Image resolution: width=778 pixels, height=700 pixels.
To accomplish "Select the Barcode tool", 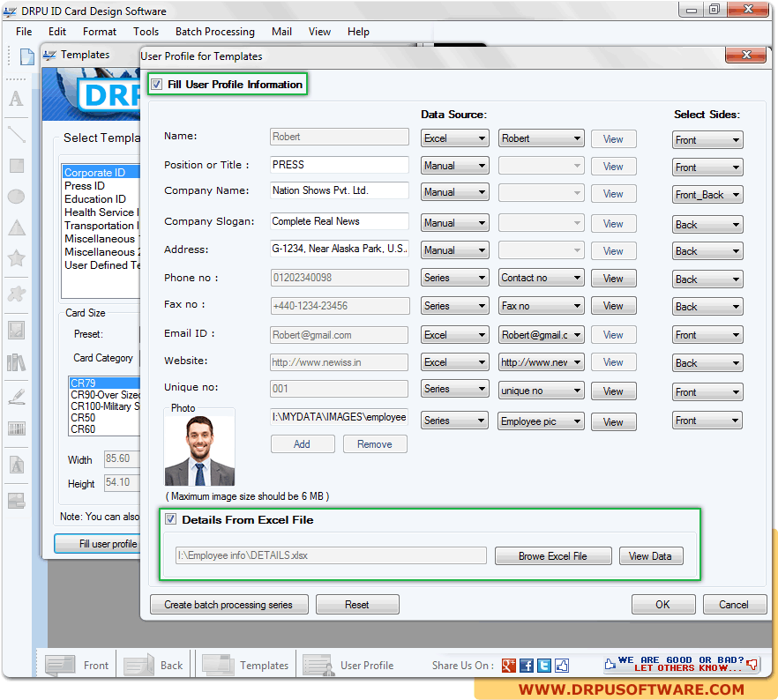I will coord(17,428).
